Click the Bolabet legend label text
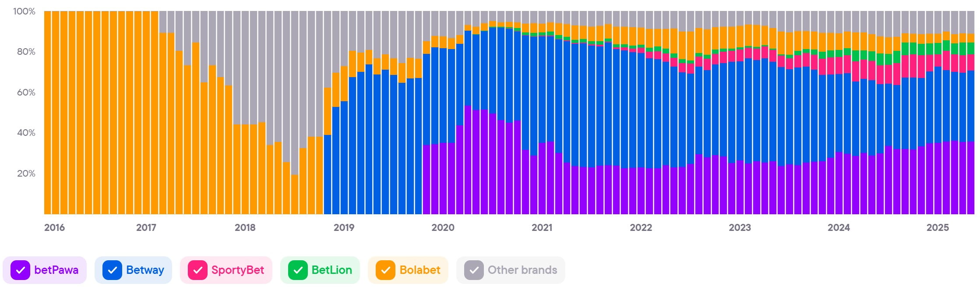 [x=419, y=270]
